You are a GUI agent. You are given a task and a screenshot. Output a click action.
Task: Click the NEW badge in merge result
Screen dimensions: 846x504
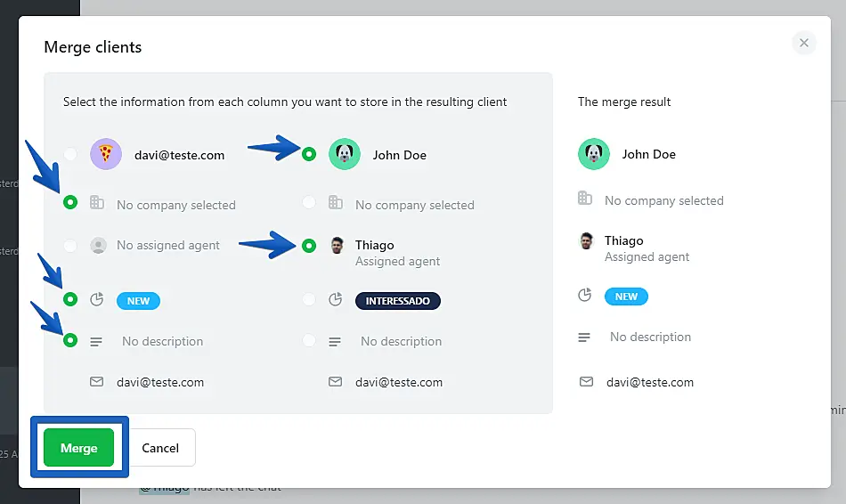[626, 297]
